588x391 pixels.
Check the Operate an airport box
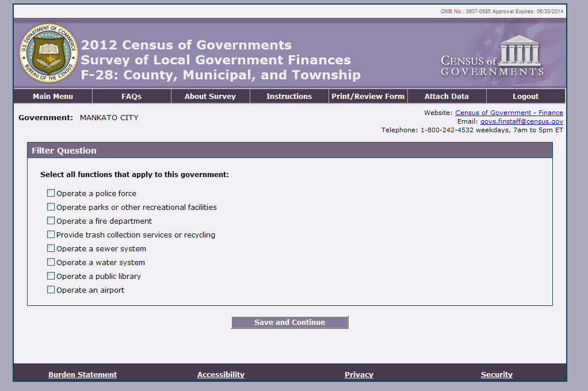pyautogui.click(x=51, y=290)
